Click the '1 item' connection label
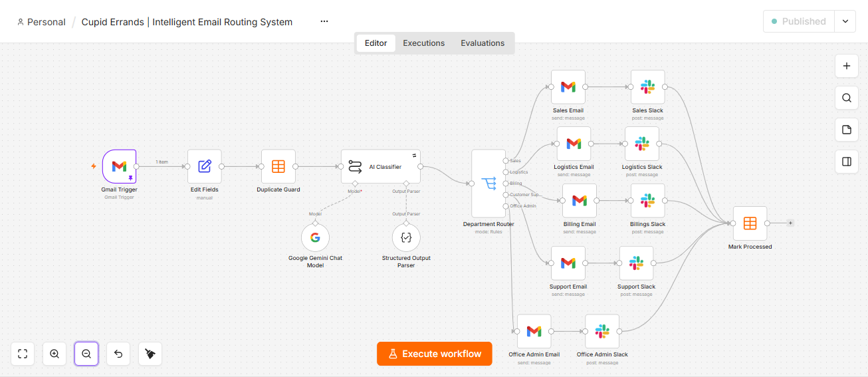Viewport: 868px width, 377px height. pyautogui.click(x=162, y=162)
